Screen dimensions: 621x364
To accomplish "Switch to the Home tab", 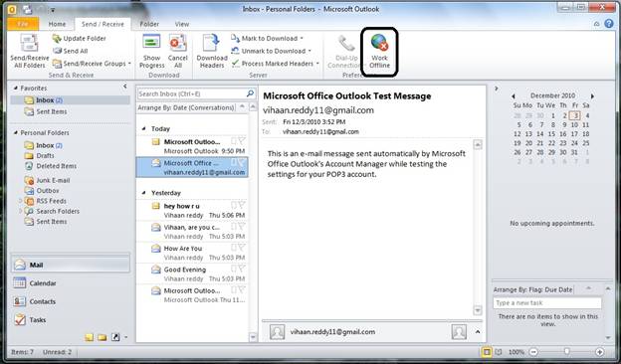I will pos(57,24).
